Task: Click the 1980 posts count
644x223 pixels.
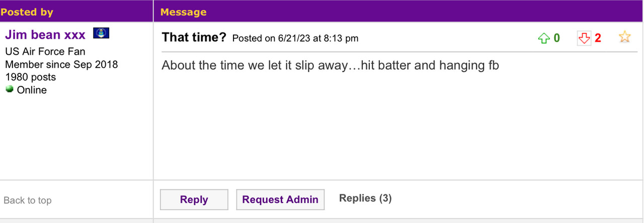Action: (31, 77)
